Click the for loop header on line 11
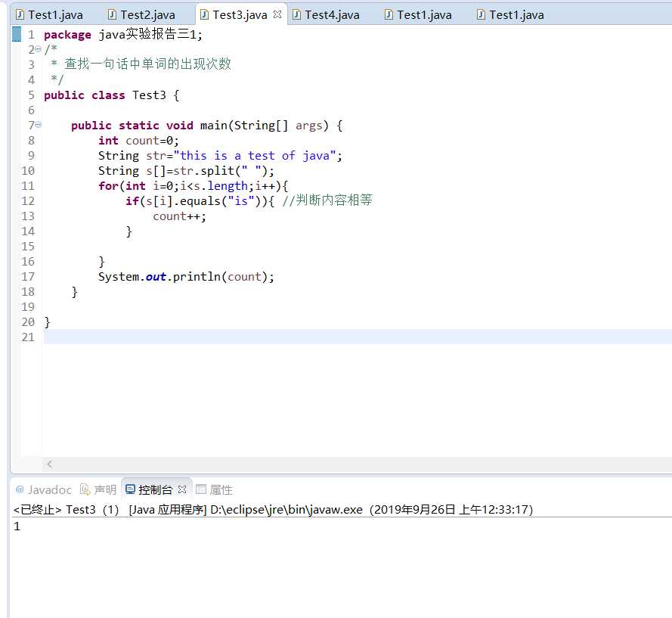The image size is (672, 618). (x=194, y=185)
